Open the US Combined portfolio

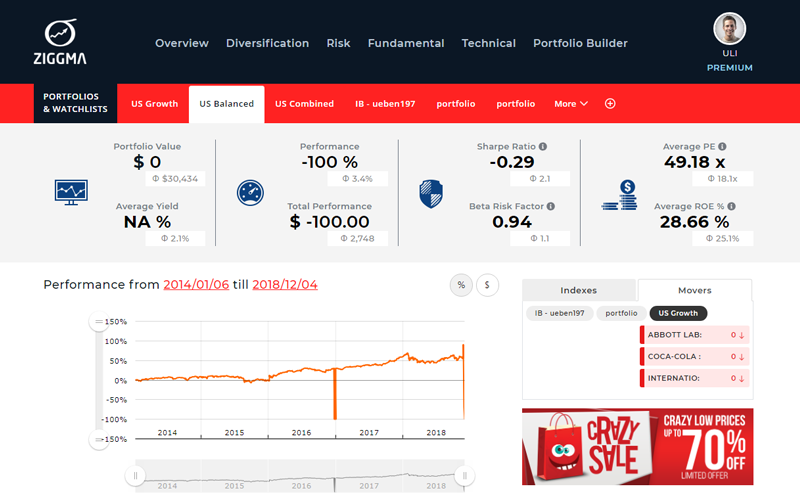304,104
